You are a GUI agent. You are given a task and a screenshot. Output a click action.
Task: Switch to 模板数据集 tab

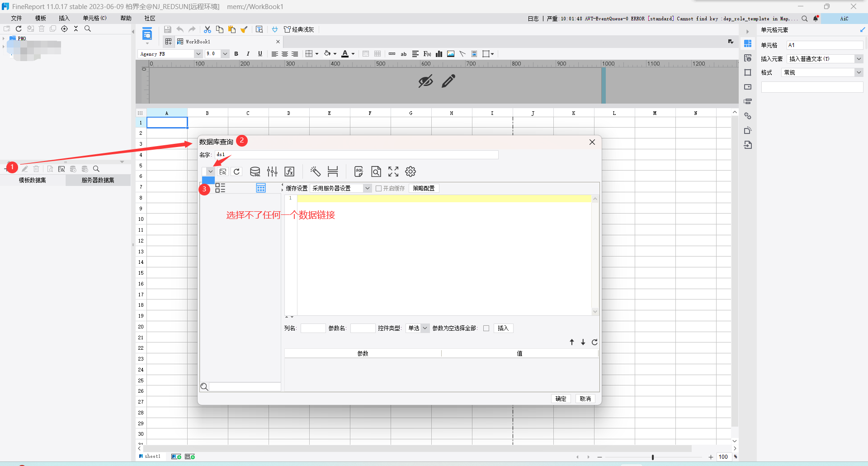(33, 180)
